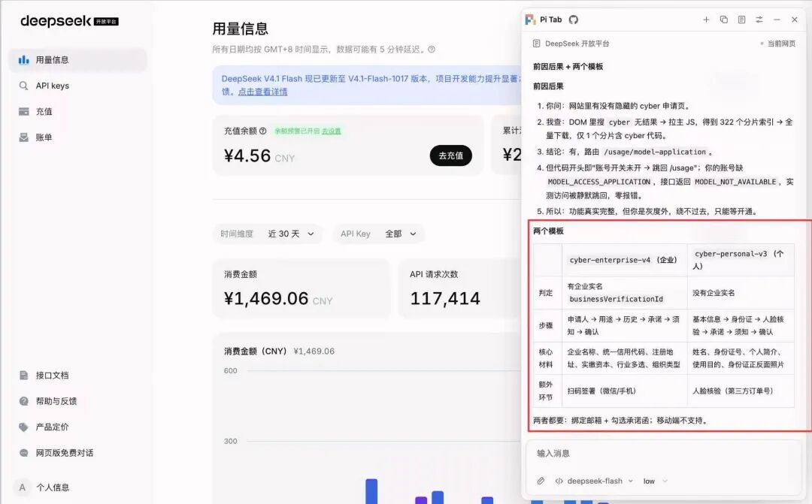
Task: Open the 点击查看详情 link in the banner
Action: 262,92
